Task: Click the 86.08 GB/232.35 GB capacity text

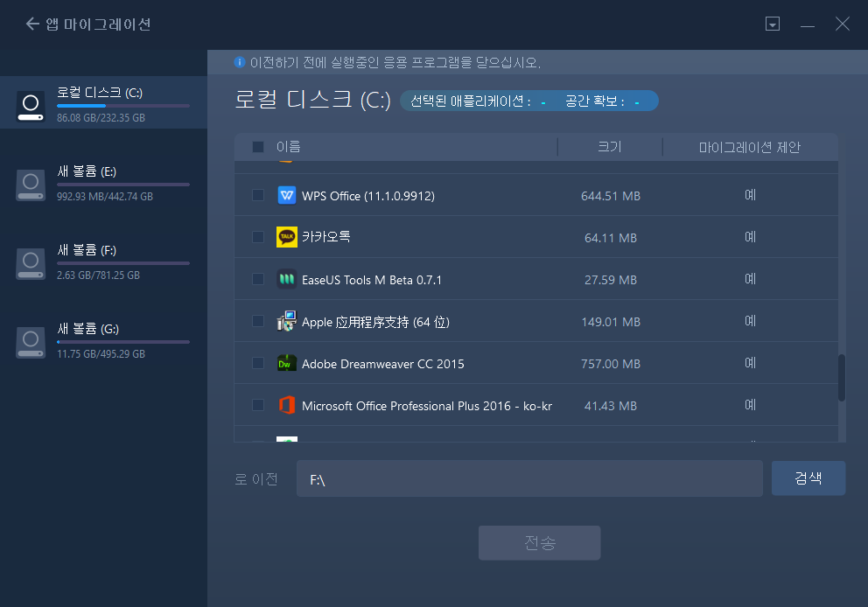Action: [x=101, y=118]
